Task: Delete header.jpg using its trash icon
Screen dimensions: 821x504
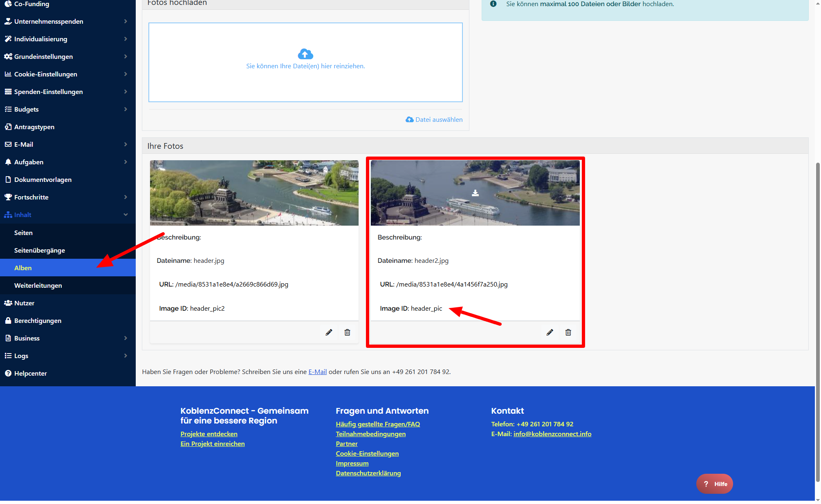Action: pyautogui.click(x=347, y=332)
